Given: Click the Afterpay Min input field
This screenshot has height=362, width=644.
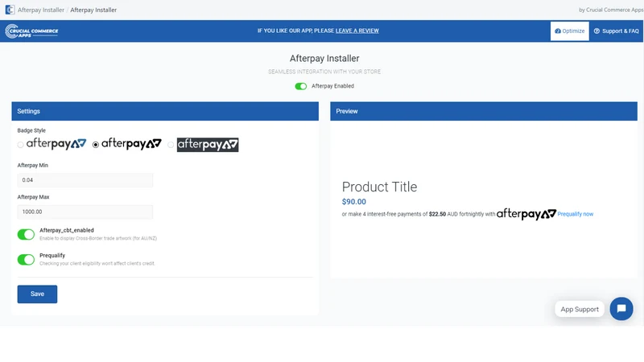Looking at the screenshot, I should pos(85,180).
